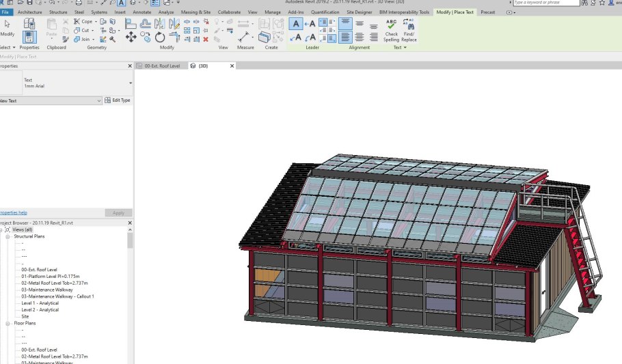Viewport: 622px width, 364px height.
Task: Open Find/Replace tool
Action: [x=409, y=31]
